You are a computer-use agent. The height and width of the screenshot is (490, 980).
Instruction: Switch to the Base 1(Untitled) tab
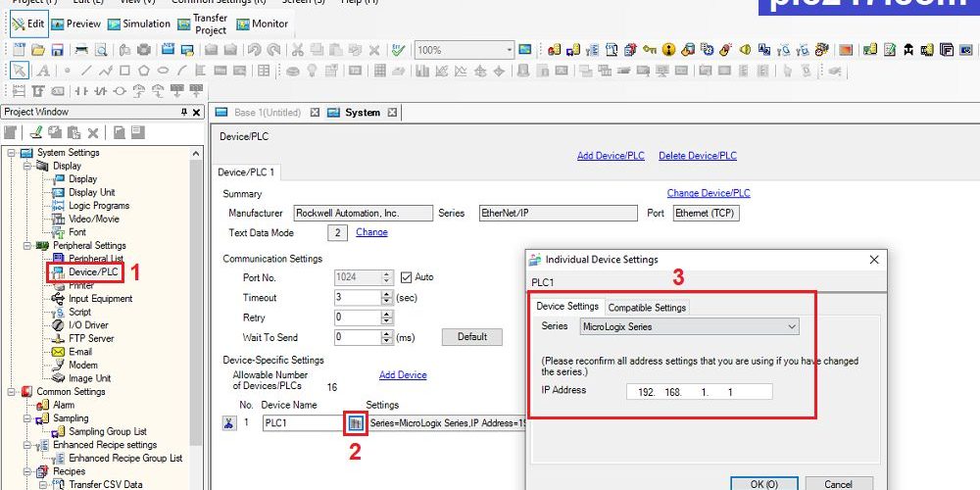pyautogui.click(x=267, y=113)
